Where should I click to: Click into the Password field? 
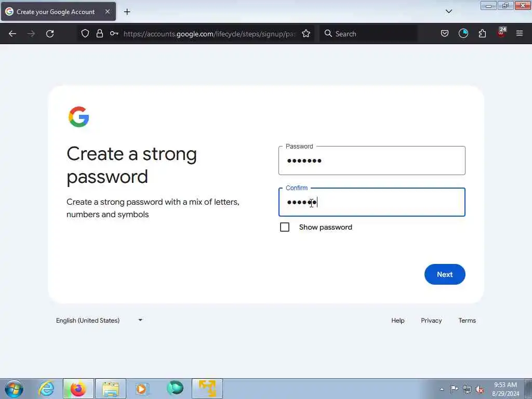point(372,161)
